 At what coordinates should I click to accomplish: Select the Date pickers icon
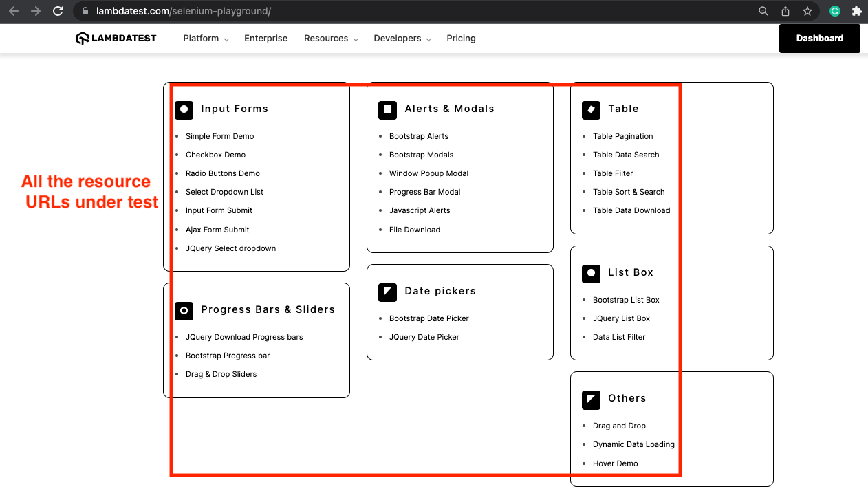(x=387, y=292)
